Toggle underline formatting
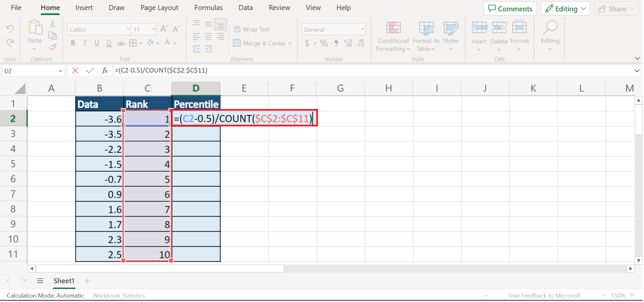The width and height of the screenshot is (644, 302). (x=96, y=43)
